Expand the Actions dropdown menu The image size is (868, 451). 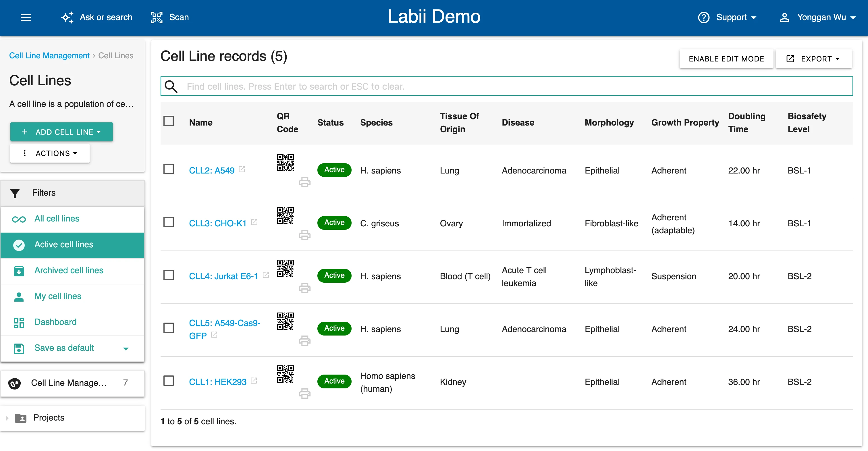coord(50,153)
